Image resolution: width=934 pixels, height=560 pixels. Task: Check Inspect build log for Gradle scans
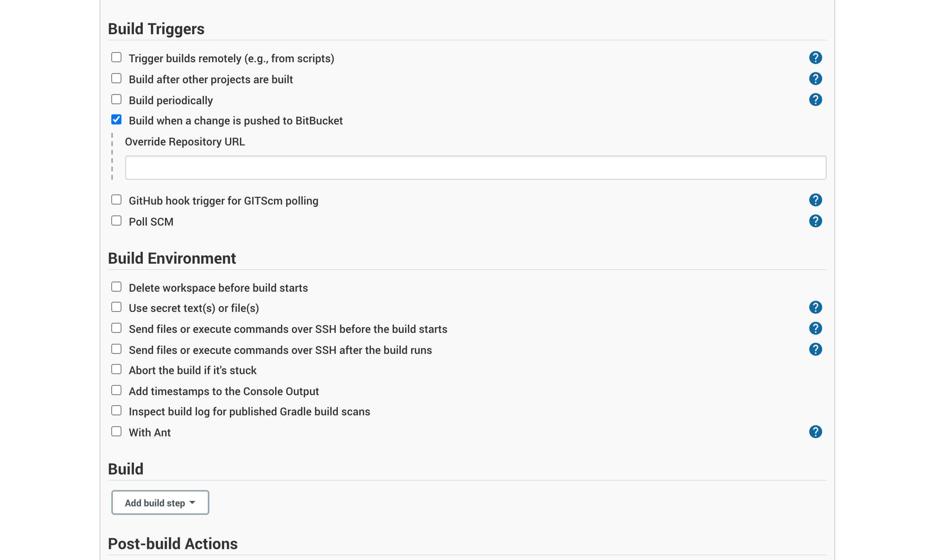[x=116, y=411]
